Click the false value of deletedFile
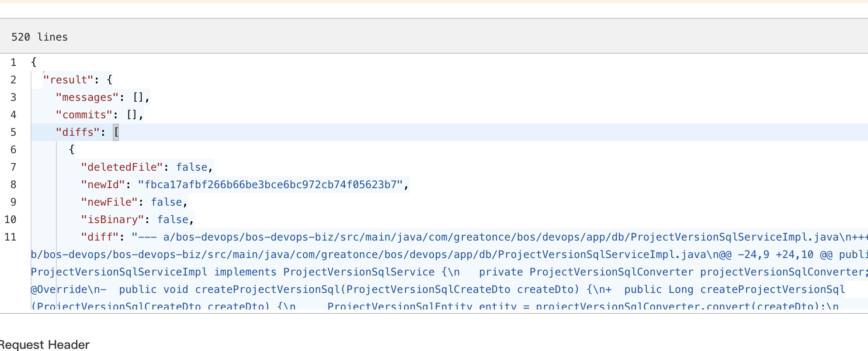This screenshot has height=351, width=868. coord(192,167)
